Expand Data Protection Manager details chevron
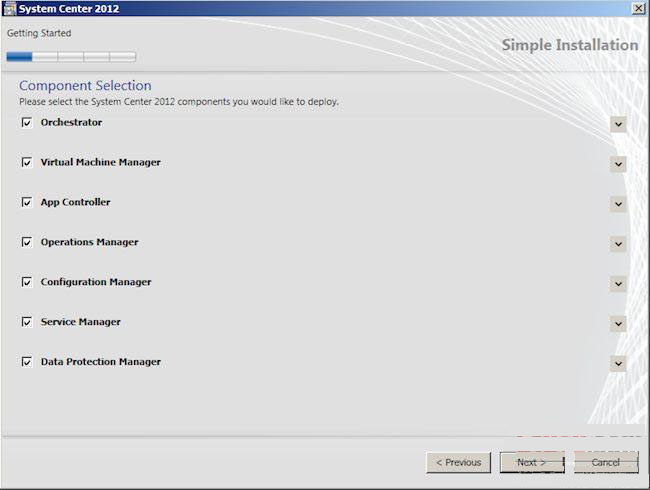Screen dimensions: 650x490 pyautogui.click(x=618, y=364)
